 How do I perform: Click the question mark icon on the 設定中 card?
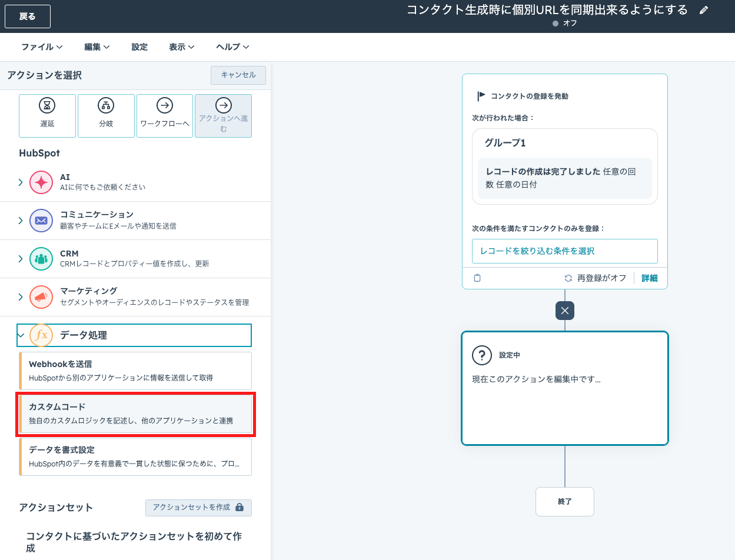pos(482,355)
